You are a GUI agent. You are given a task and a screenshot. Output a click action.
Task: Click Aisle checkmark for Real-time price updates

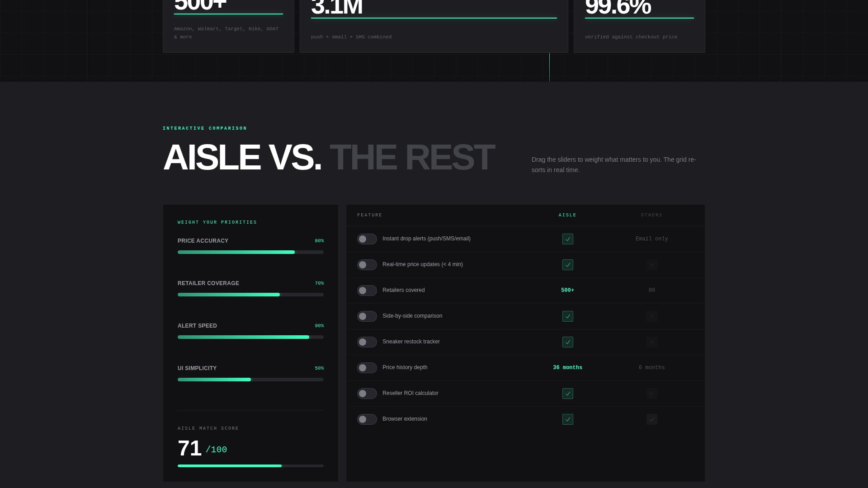tap(567, 265)
